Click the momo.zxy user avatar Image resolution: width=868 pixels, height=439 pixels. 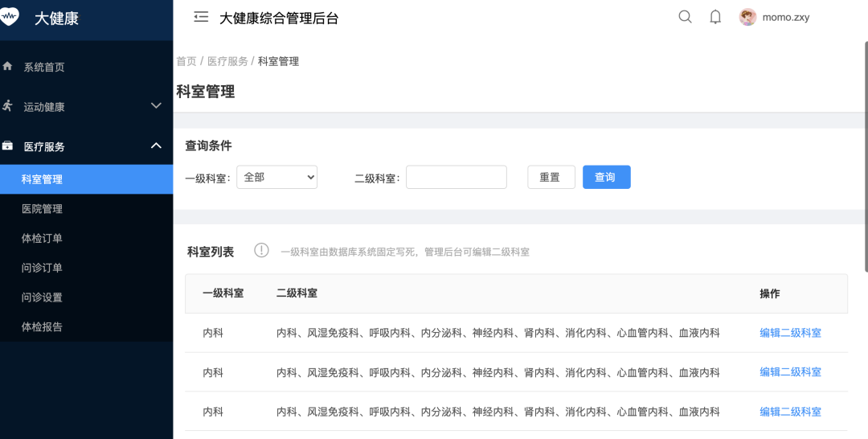(x=748, y=17)
